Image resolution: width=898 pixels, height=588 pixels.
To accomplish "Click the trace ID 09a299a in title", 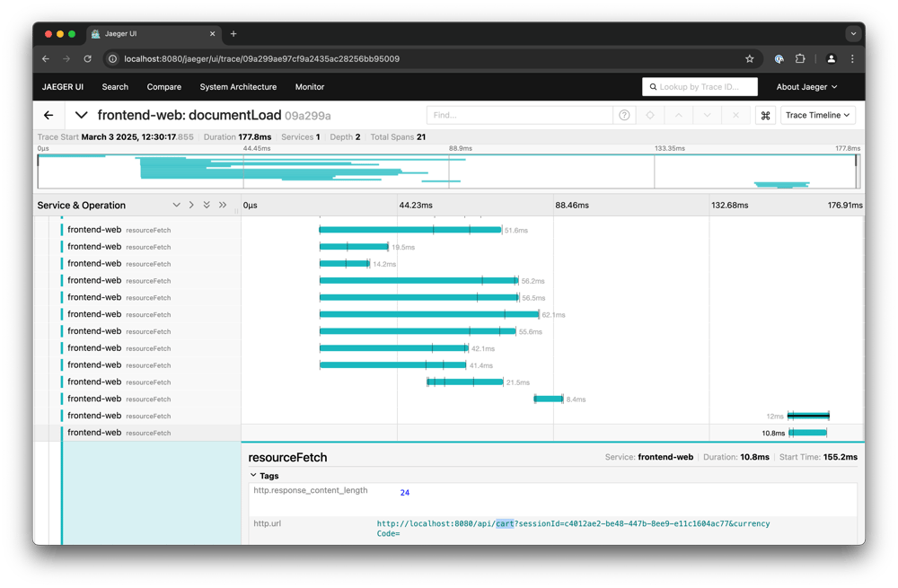I will pyautogui.click(x=307, y=116).
